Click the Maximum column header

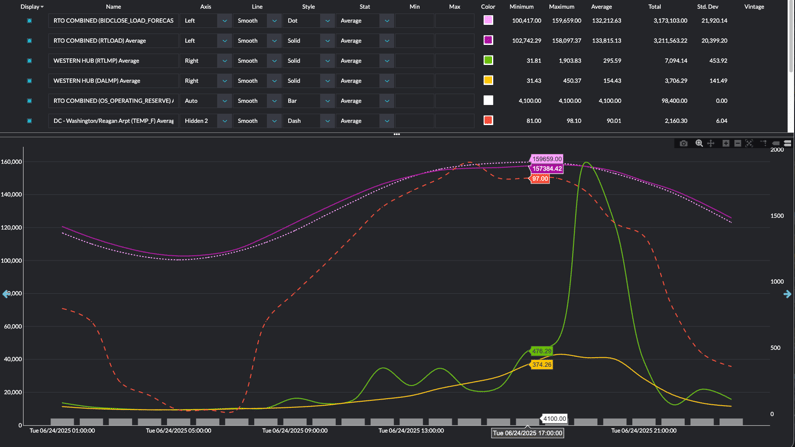tap(562, 7)
